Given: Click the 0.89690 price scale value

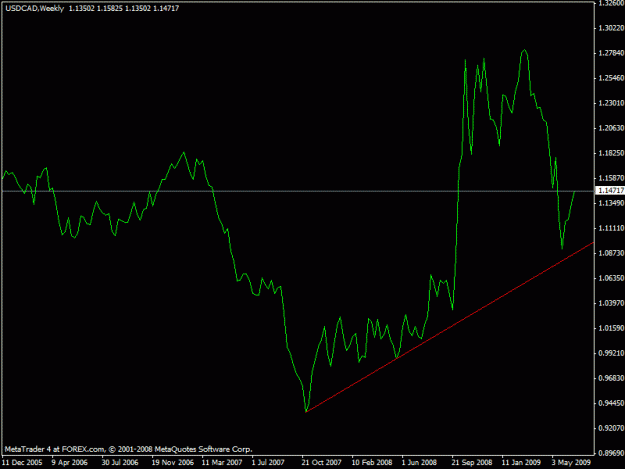Looking at the screenshot, I should pos(611,453).
